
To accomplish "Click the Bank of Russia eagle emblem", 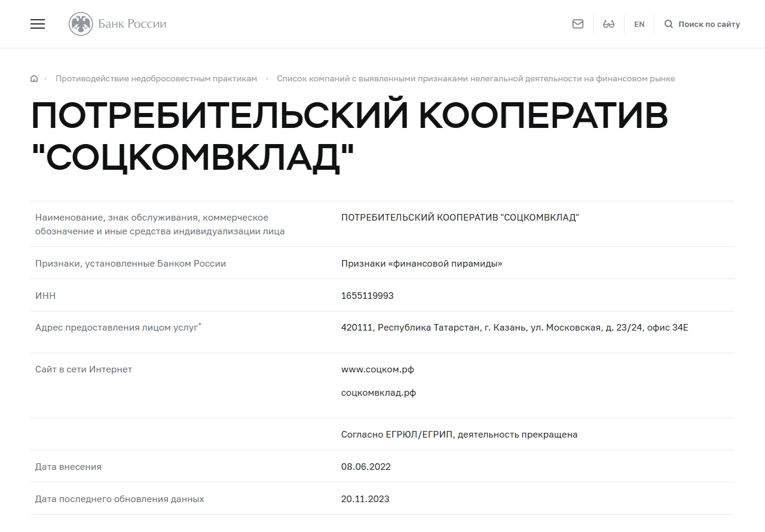I will 81,24.
